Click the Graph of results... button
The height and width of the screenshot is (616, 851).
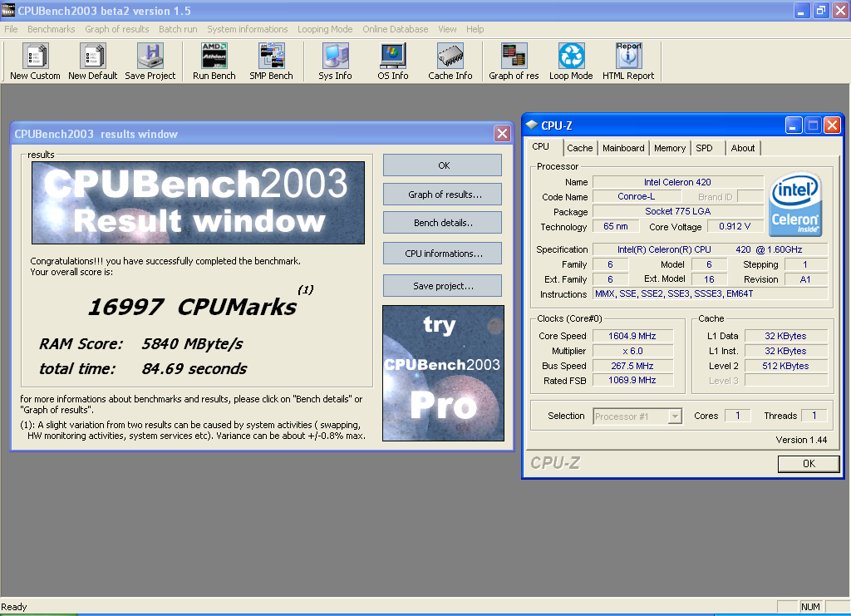coord(442,195)
